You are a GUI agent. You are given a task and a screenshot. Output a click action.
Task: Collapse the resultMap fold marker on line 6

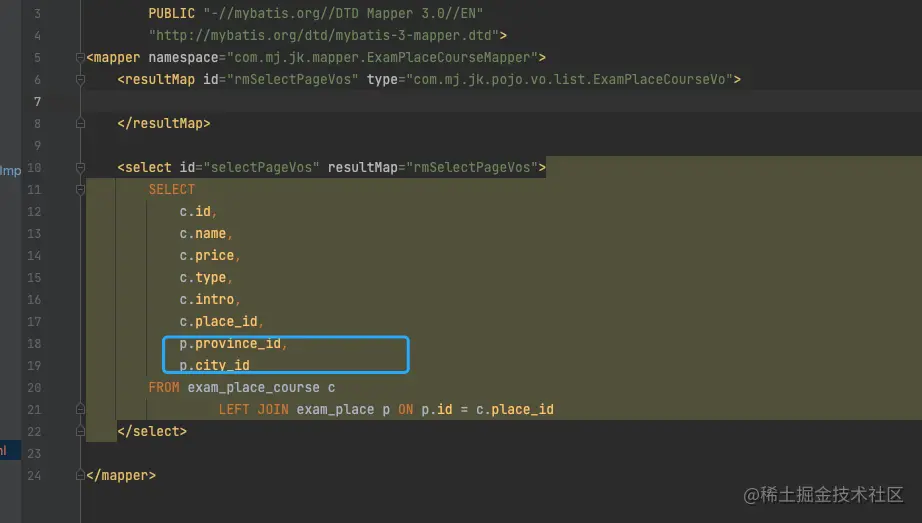81,79
